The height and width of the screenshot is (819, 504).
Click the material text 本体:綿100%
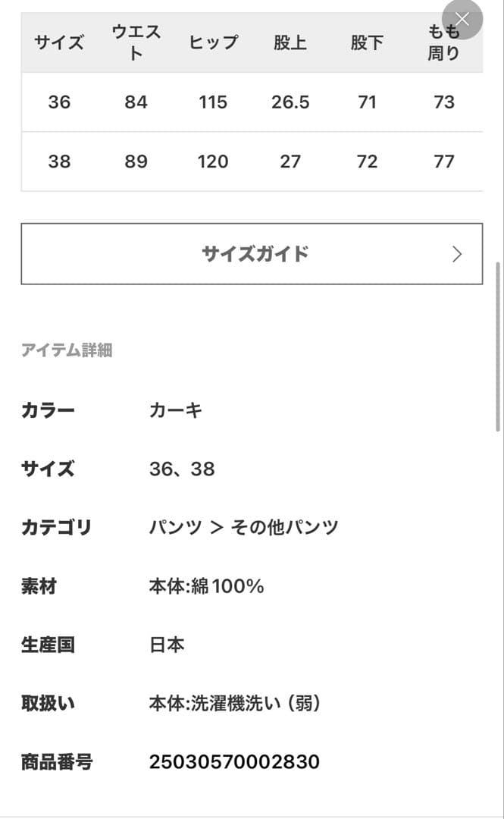206,586
